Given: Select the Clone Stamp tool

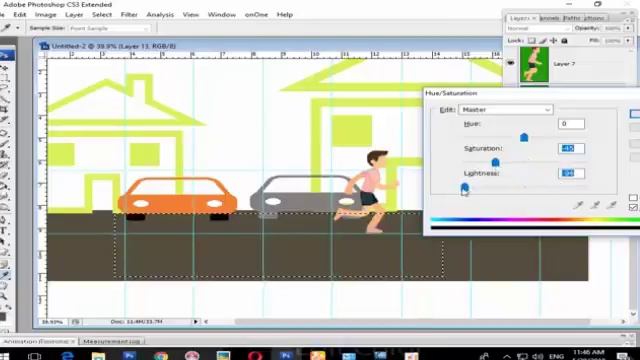Looking at the screenshot, I should pos(5,154).
